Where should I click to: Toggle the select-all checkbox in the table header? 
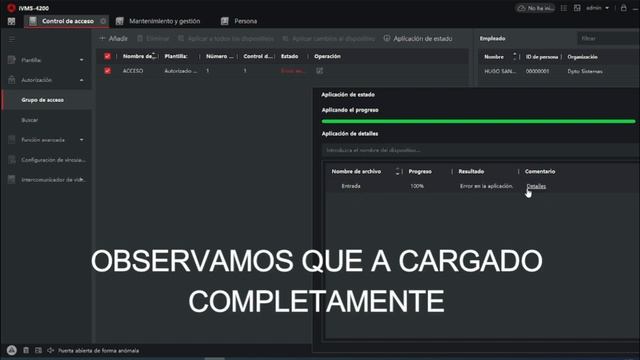click(x=107, y=56)
